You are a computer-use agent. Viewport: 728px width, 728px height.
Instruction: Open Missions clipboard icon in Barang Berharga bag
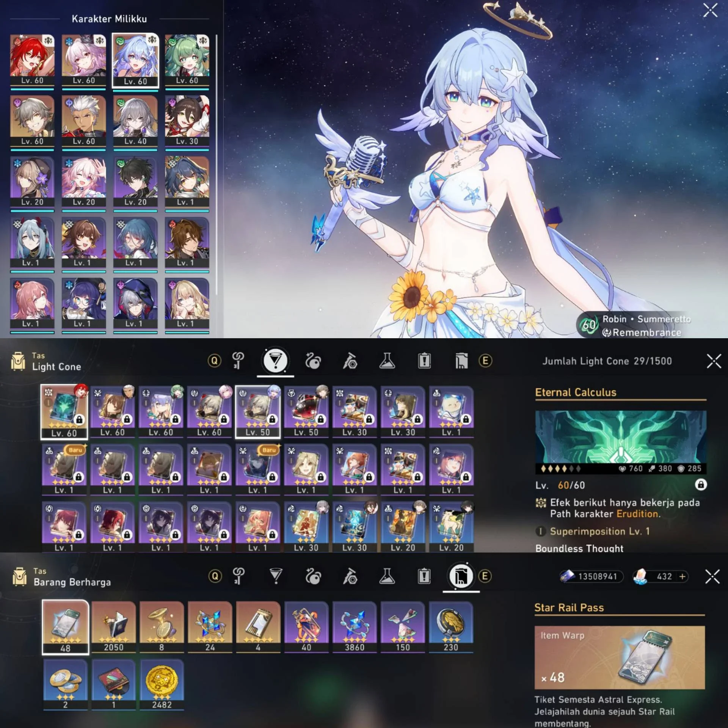point(424,576)
